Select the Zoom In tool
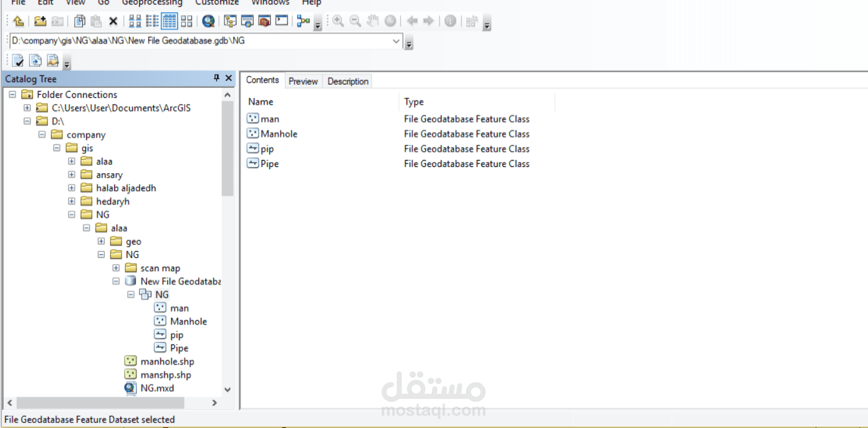This screenshot has width=868, height=428. pyautogui.click(x=338, y=21)
